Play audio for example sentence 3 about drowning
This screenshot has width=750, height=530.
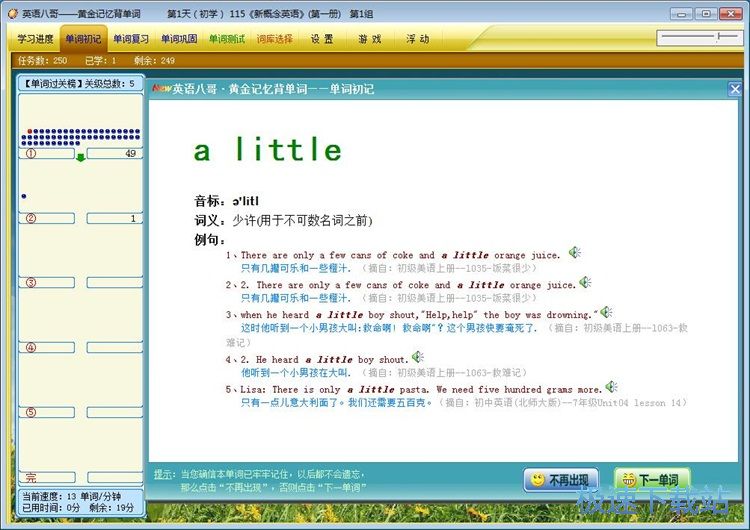606,312
